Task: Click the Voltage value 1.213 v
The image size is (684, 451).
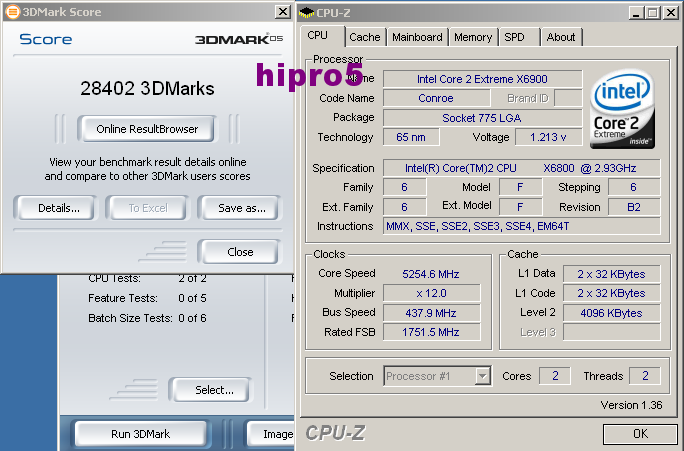Action: [x=548, y=137]
